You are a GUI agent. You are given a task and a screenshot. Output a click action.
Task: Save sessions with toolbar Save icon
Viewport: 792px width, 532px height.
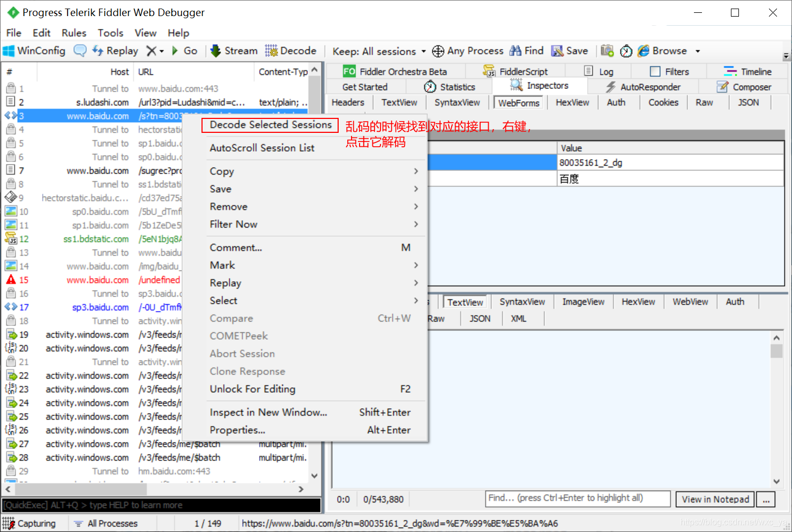click(570, 51)
